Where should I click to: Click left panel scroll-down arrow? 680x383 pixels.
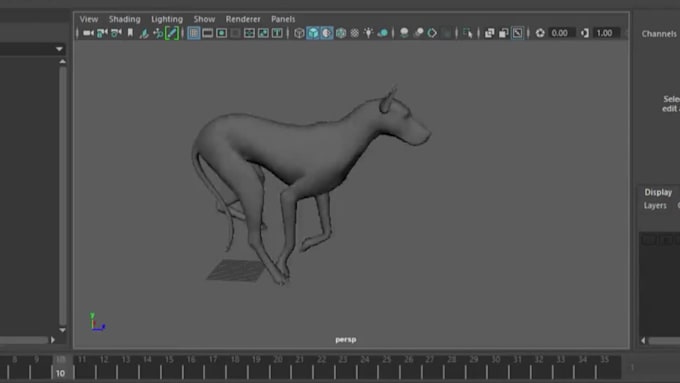pyautogui.click(x=62, y=330)
